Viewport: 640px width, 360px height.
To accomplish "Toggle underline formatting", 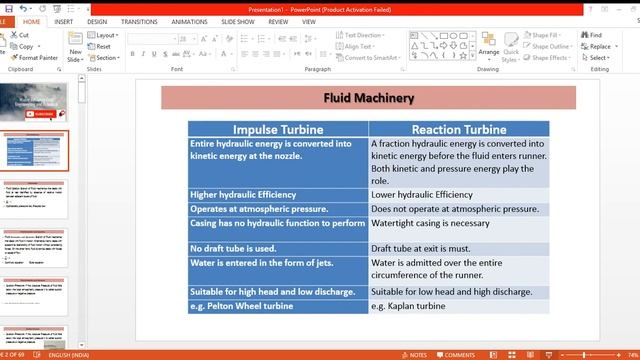I will pos(154,54).
